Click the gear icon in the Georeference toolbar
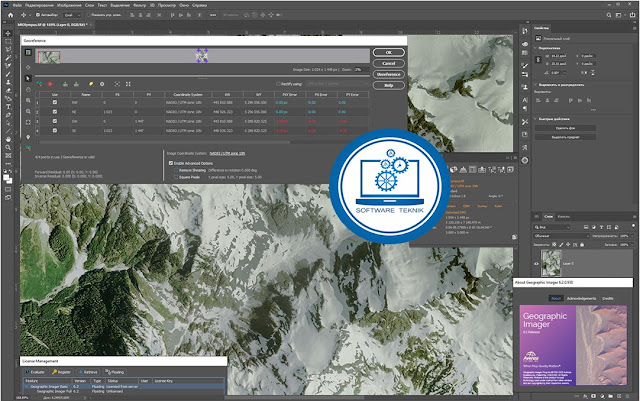The image size is (640, 401). tap(102, 84)
